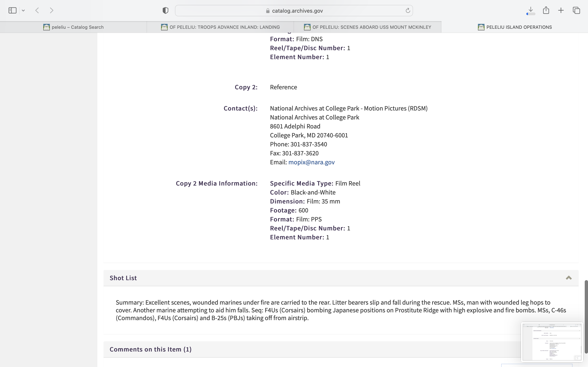Toggle the Safari sidebar button

pyautogui.click(x=12, y=10)
